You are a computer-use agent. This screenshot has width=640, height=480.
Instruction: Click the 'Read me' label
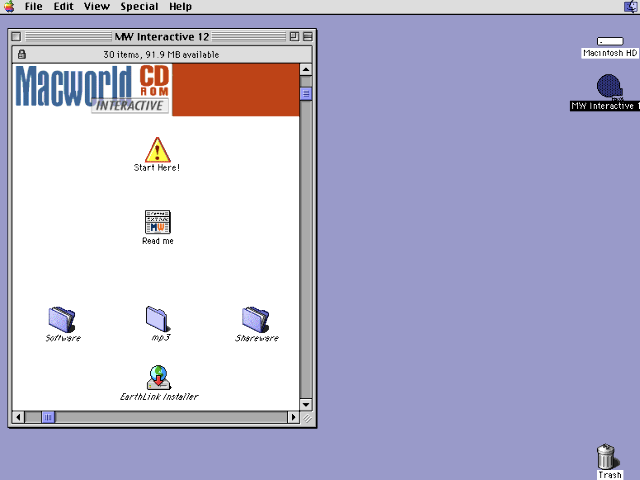(x=158, y=241)
